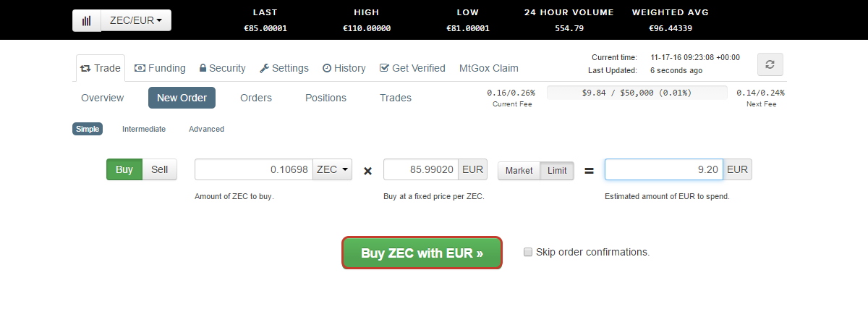Expand the ZEC/EUR pair dropdown
This screenshot has height=325, width=868.
coord(136,20)
